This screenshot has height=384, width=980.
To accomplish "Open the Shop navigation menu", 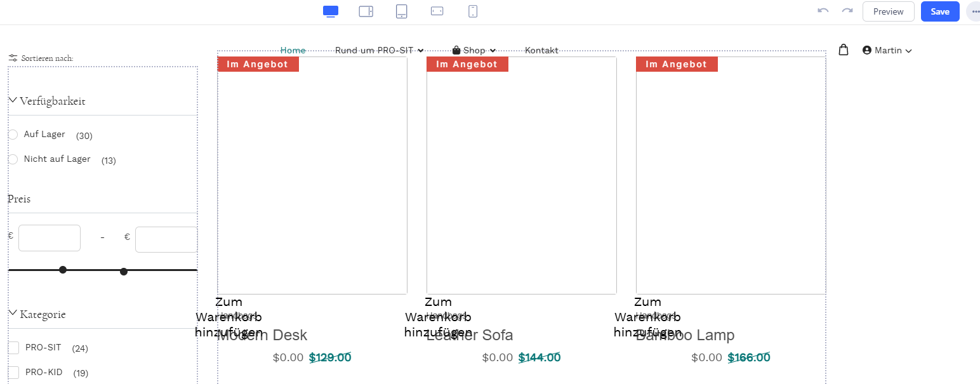I will tap(474, 51).
